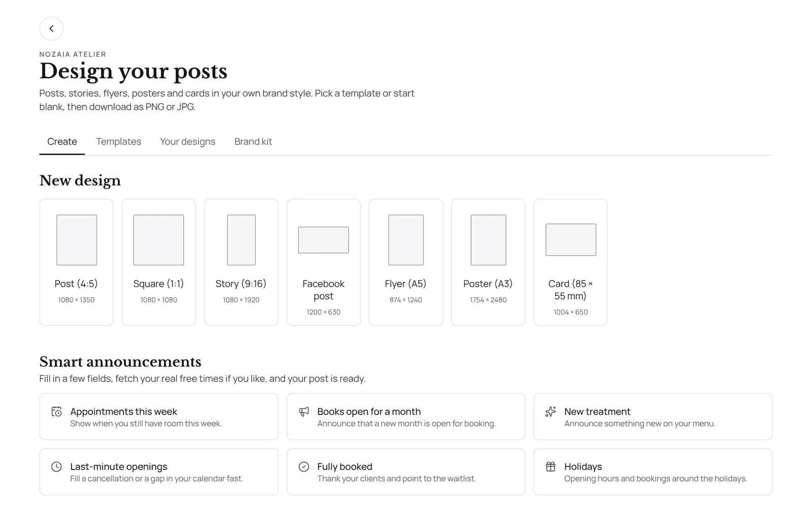The height and width of the screenshot is (508, 812).
Task: Open the Your designs tab
Action: coord(188,142)
